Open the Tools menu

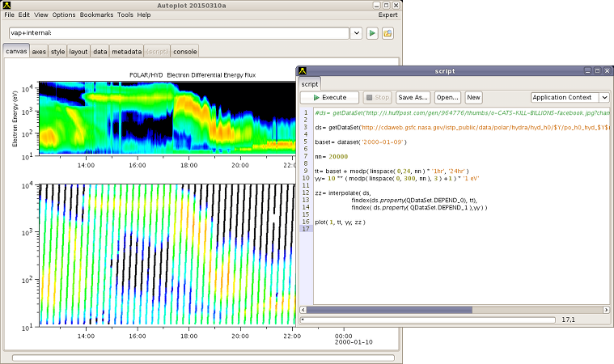click(x=125, y=15)
